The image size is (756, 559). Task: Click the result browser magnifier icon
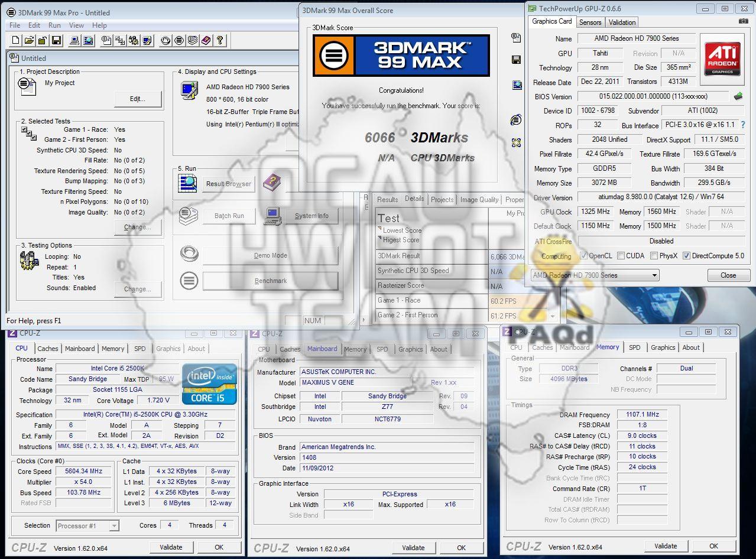(x=188, y=184)
